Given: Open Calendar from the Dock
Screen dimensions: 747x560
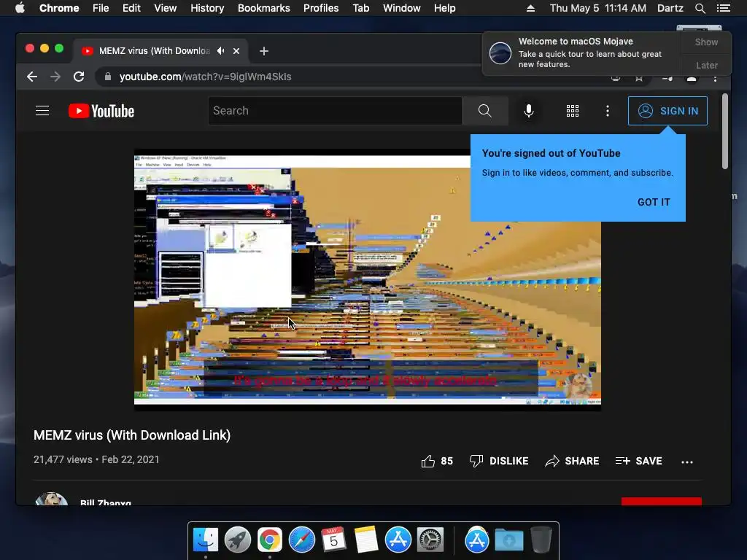Looking at the screenshot, I should coord(333,540).
